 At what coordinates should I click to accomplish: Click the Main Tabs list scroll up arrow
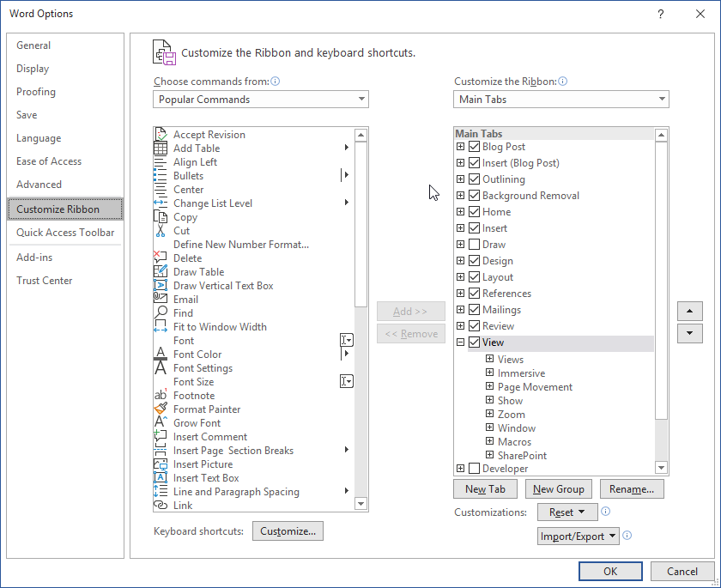click(x=661, y=135)
